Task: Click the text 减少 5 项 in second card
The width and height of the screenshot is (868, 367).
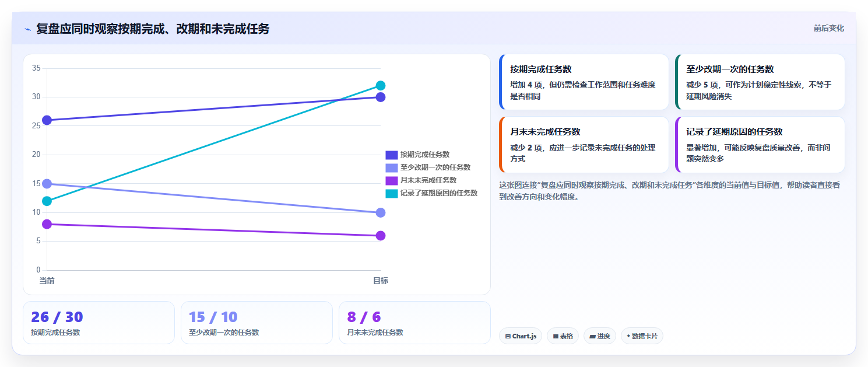Action: (703, 85)
